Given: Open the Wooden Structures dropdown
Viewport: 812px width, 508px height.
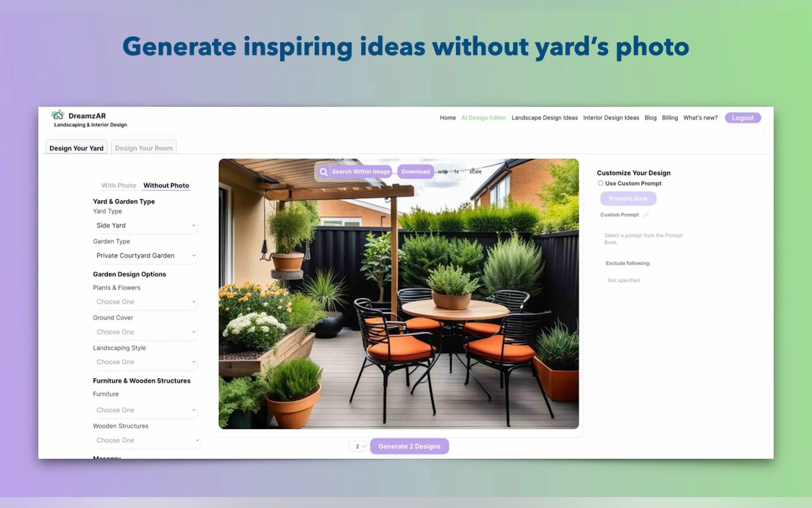Looking at the screenshot, I should pyautogui.click(x=147, y=440).
